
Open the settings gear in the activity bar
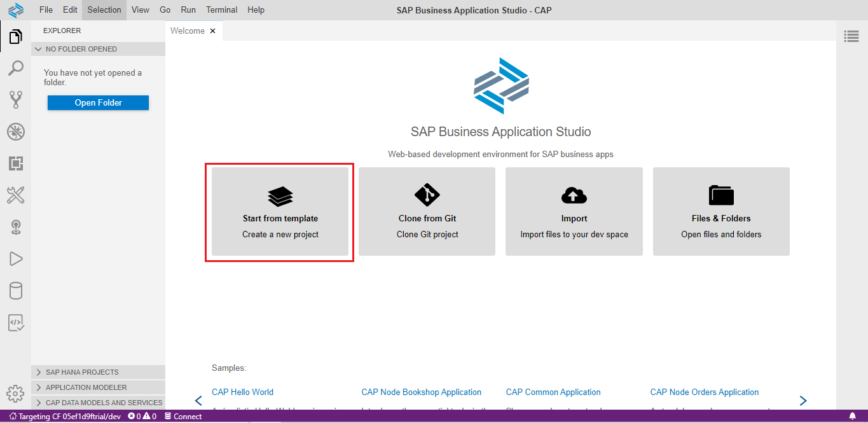click(x=15, y=394)
